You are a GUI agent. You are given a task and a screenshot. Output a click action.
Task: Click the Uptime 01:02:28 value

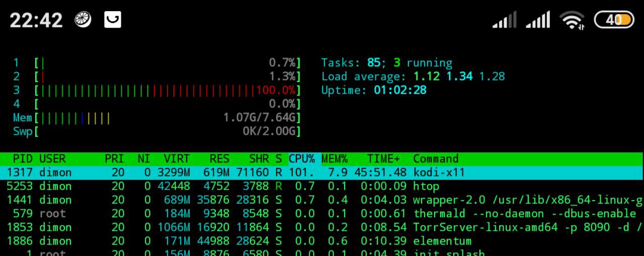(400, 91)
